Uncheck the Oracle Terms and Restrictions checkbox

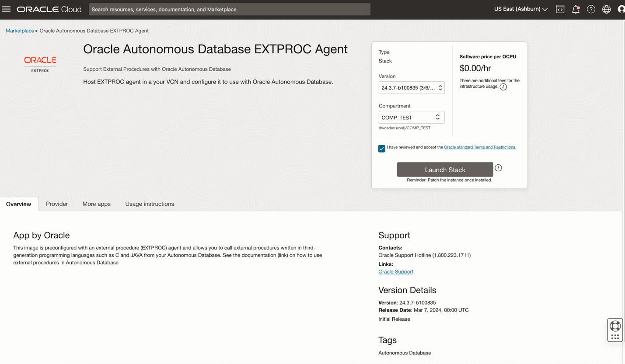381,149
